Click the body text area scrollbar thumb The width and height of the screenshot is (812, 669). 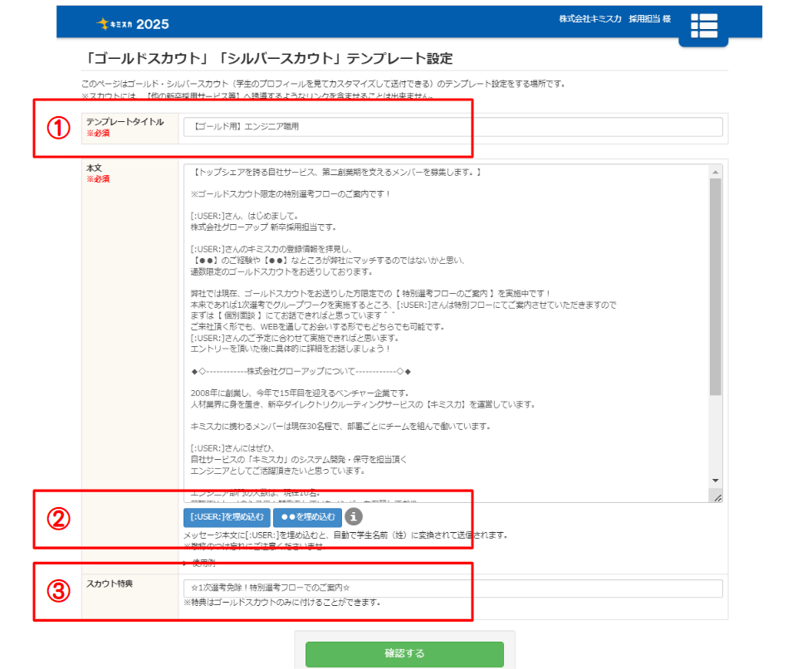(716, 287)
